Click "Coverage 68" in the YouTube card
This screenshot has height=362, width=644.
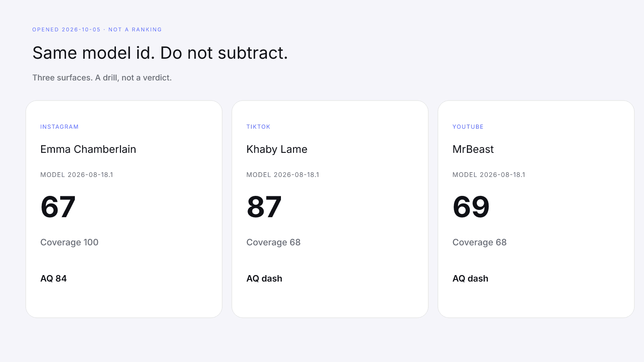click(479, 242)
